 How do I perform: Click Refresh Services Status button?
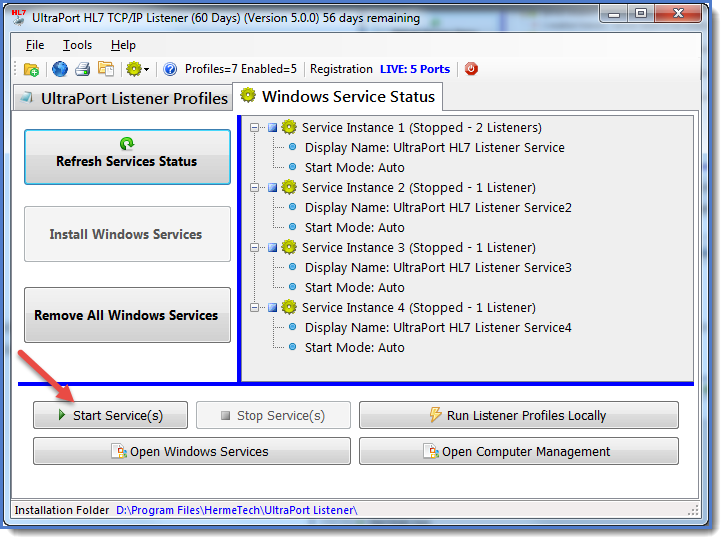pos(127,157)
